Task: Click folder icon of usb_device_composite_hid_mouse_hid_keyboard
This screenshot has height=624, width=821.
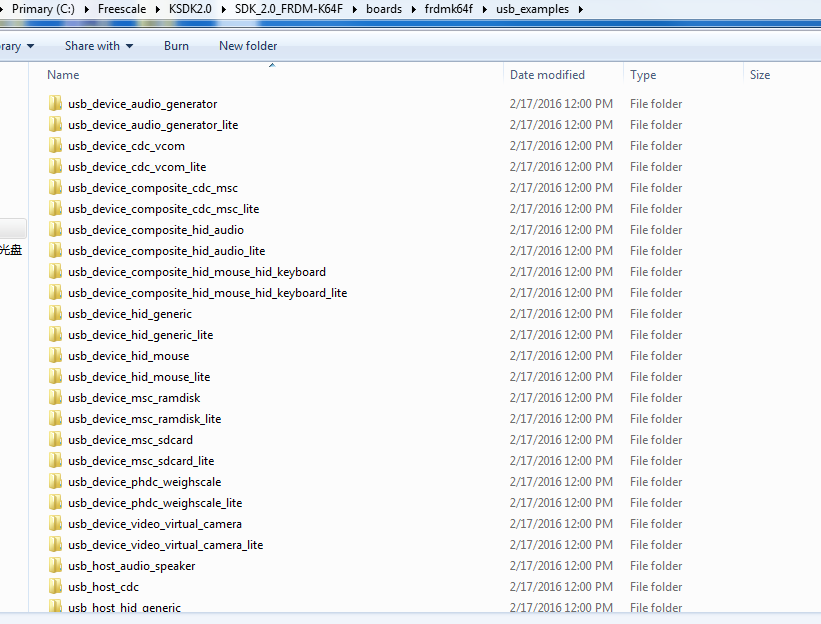Action: point(55,271)
